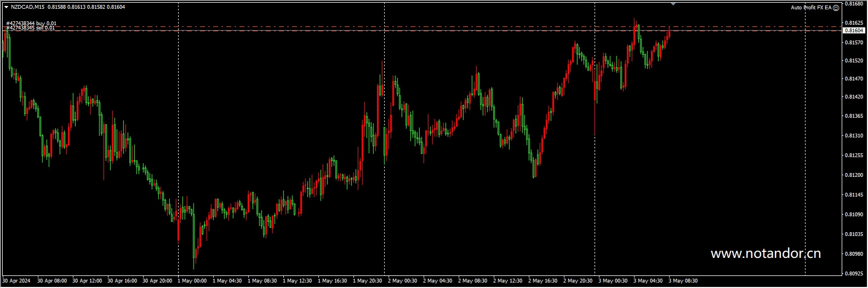Screen dimensions: 868x288
Task: Click the 30 Apr 16:00 time label
Action: click(122, 281)
